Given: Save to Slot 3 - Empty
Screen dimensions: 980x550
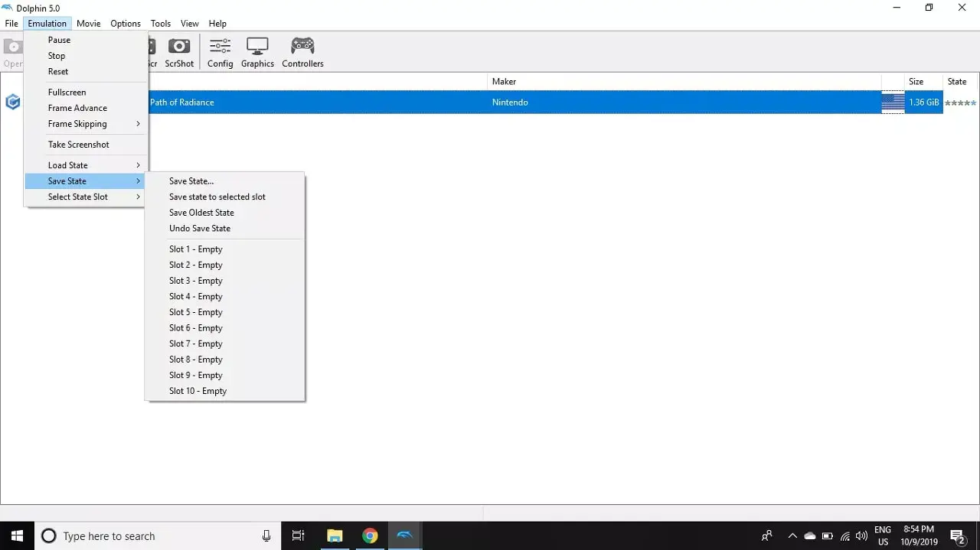Looking at the screenshot, I should point(225,281).
